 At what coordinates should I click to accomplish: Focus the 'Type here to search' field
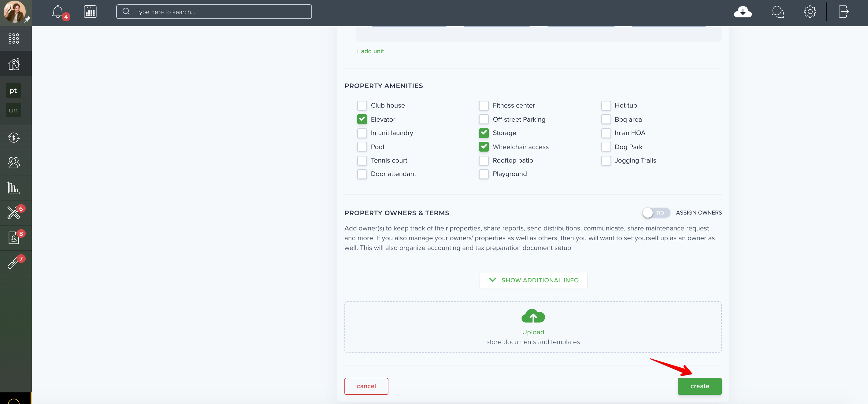pos(214,12)
